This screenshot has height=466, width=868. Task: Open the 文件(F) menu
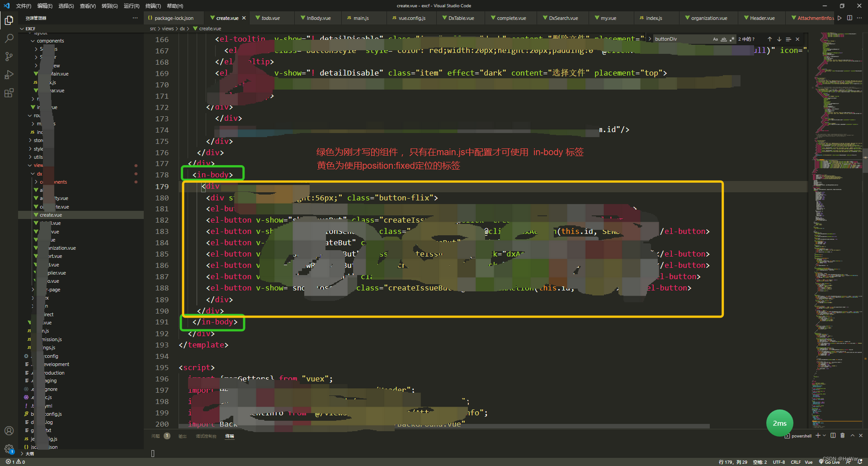coord(24,6)
